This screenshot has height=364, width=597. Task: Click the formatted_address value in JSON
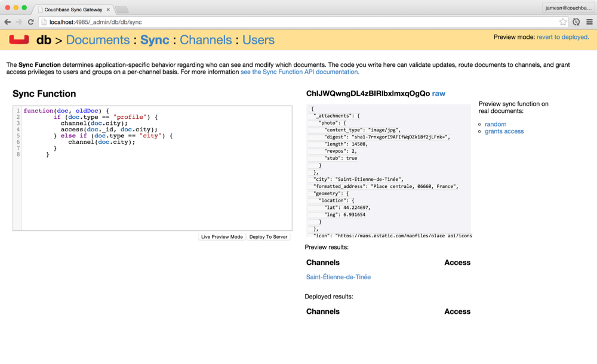[415, 187]
